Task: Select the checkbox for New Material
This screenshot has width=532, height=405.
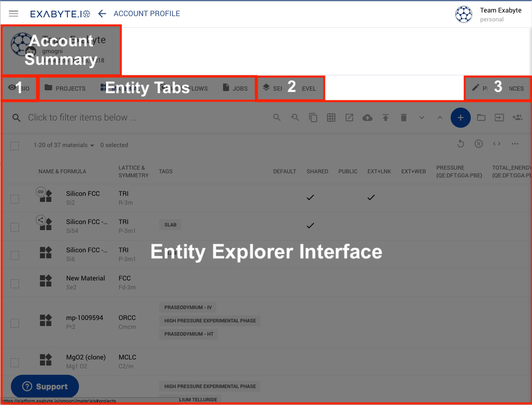Action: [x=14, y=283]
